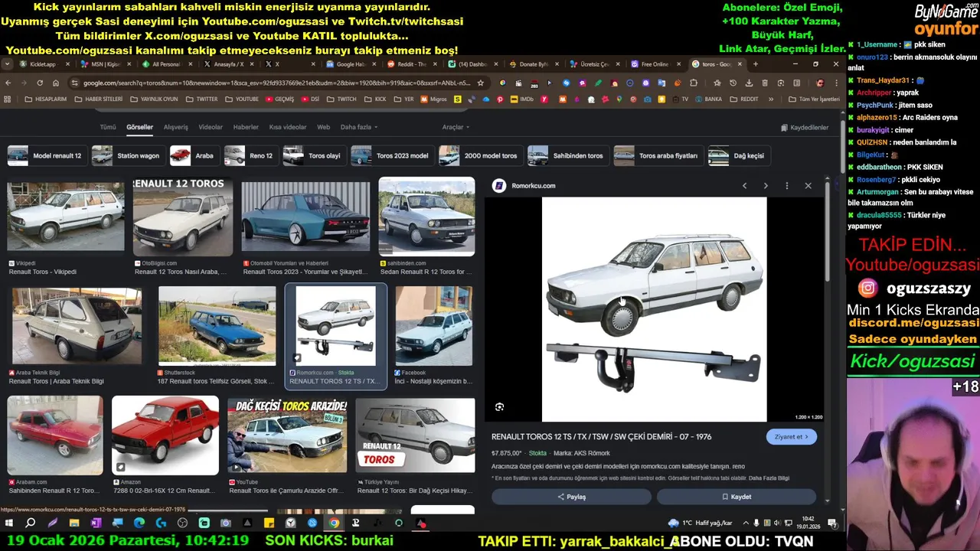Open Amazon red toy car thumbnail
Screen dimensions: 980x551
(165, 435)
